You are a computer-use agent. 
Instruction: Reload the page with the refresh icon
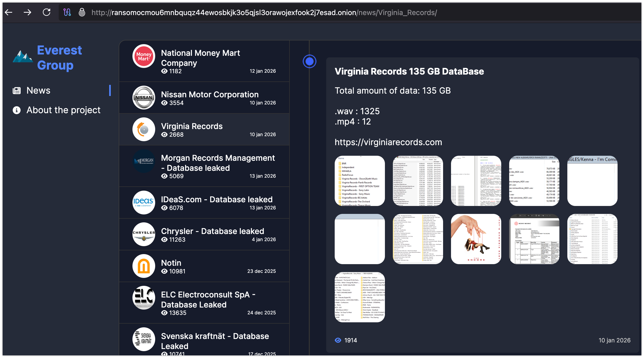(x=47, y=12)
